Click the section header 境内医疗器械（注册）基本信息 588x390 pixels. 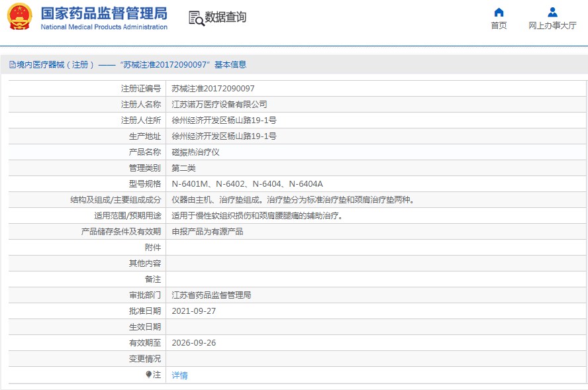click(x=132, y=65)
